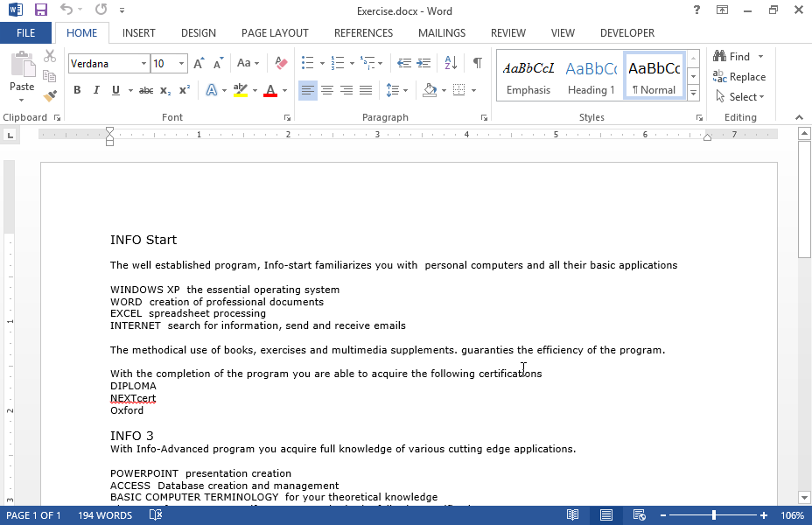Image resolution: width=812 pixels, height=525 pixels.
Task: Click the zoom slider in the status bar
Action: tap(714, 515)
